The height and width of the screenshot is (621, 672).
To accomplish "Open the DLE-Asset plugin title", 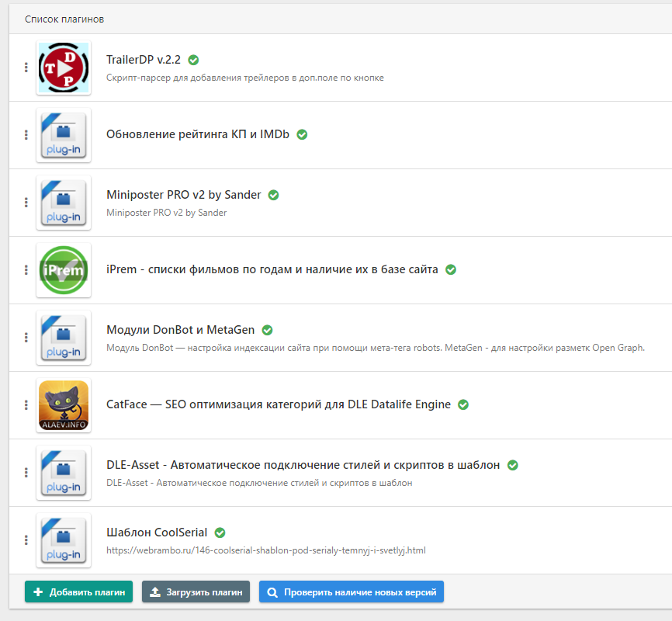I will click(x=303, y=465).
